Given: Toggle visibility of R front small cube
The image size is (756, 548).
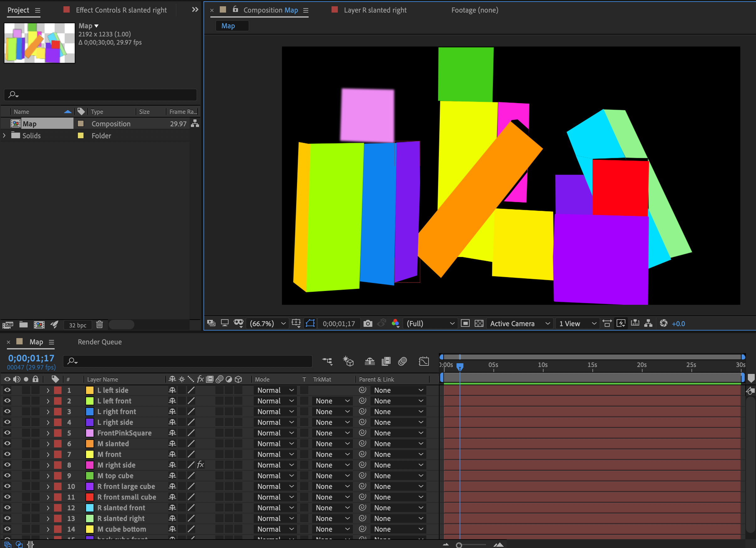Looking at the screenshot, I should coord(7,497).
